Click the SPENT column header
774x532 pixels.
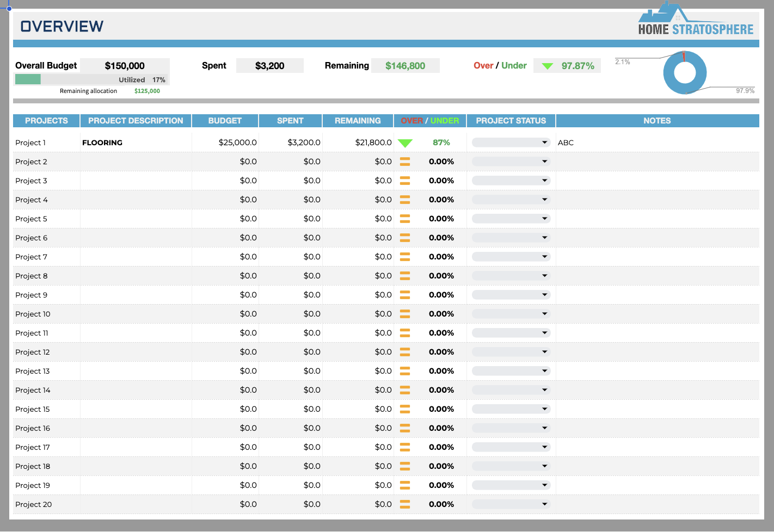(x=290, y=121)
